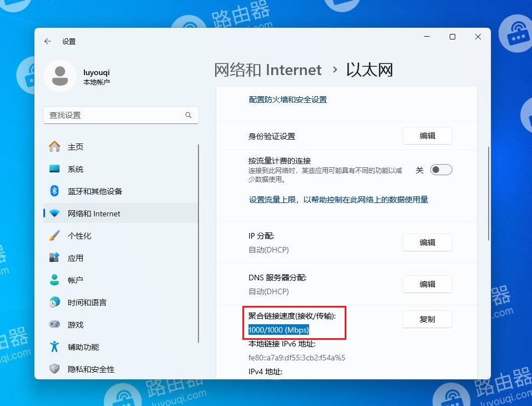This screenshot has width=532, height=406.
Task: Open 个性化 settings section
Action: (x=121, y=235)
